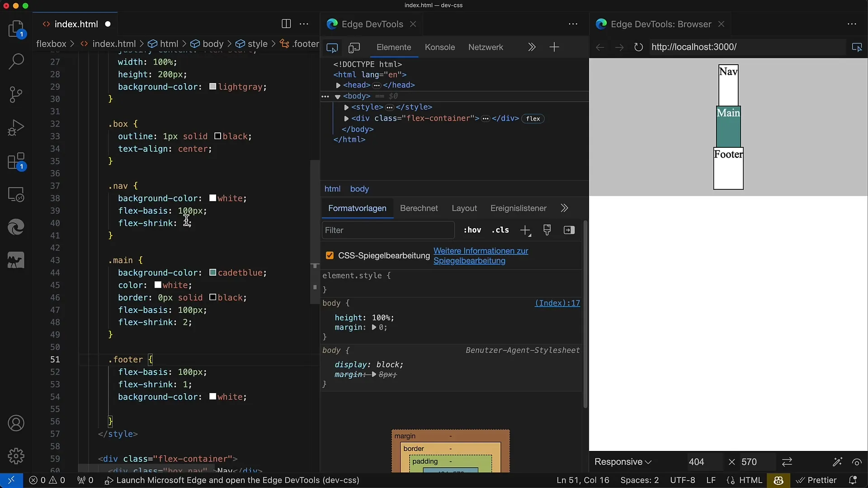Toggle :hov element state panel
The image size is (868, 488).
pos(472,230)
